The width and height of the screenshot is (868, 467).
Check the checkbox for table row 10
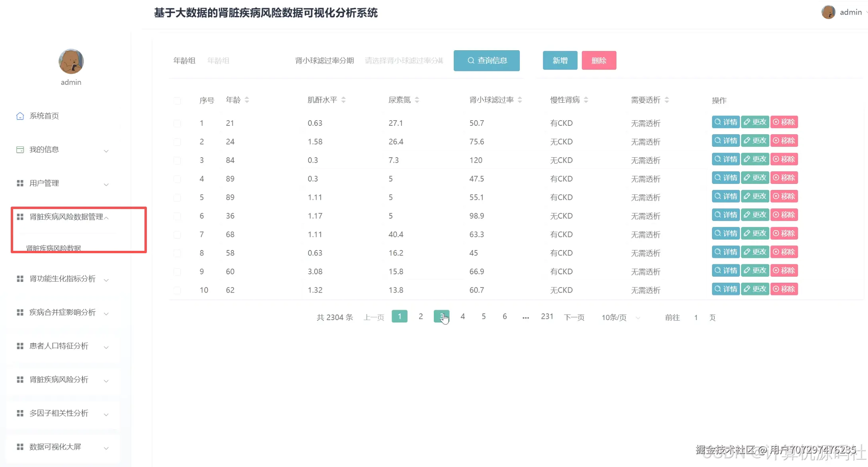point(177,290)
